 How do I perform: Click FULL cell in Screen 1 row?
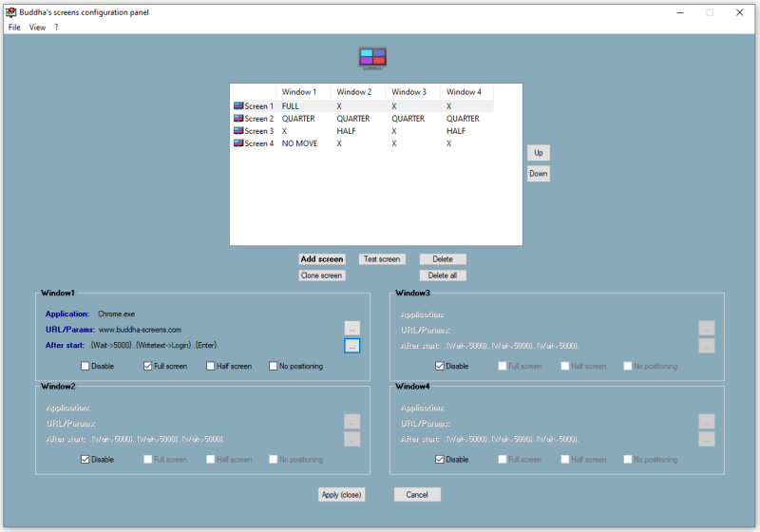click(291, 106)
